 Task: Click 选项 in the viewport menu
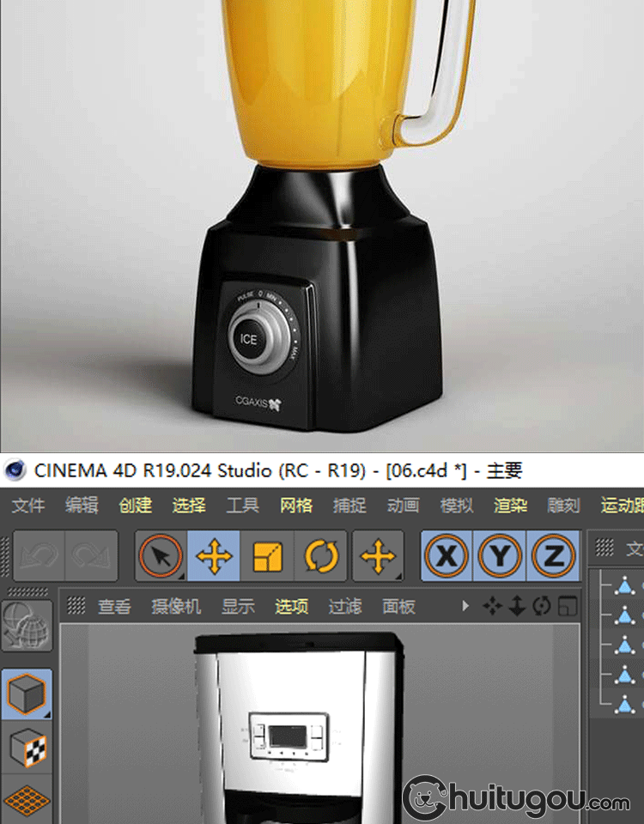291,607
